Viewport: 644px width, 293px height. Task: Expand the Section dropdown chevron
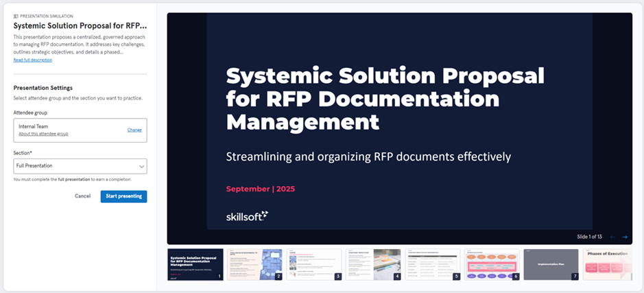[141, 166]
